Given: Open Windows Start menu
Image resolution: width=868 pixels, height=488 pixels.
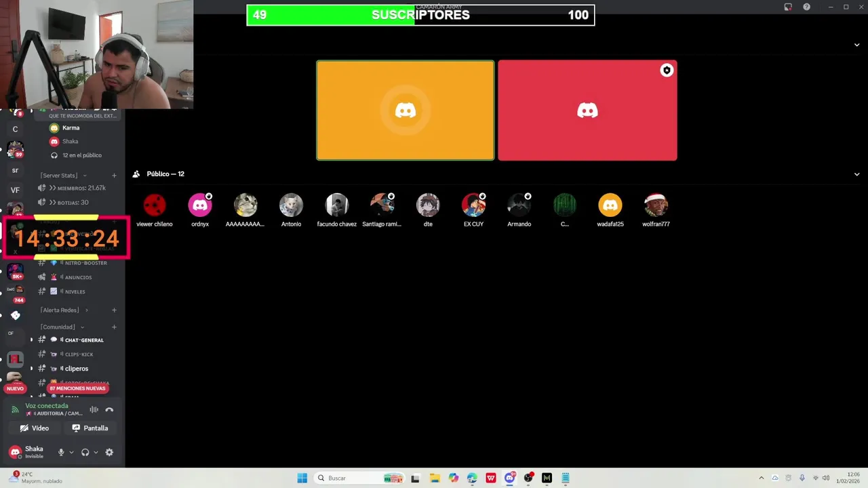Looking at the screenshot, I should 302,478.
